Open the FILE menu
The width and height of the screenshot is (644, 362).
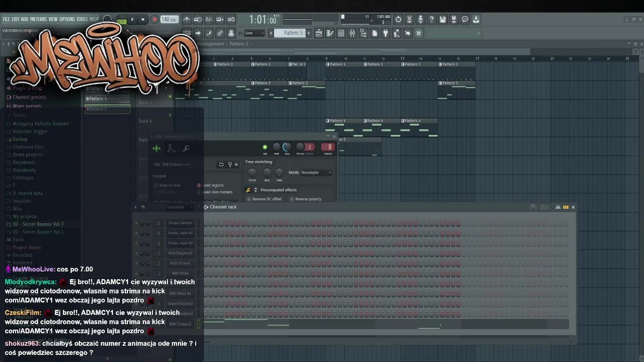(x=6, y=19)
